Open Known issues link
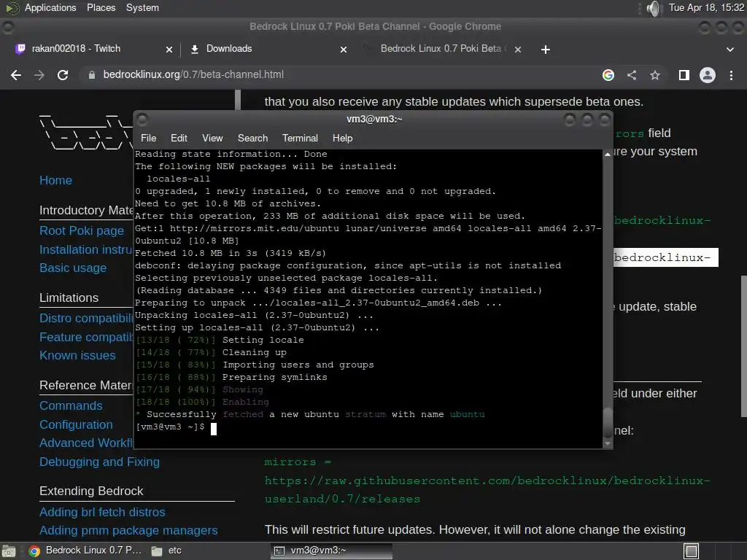 tap(77, 355)
